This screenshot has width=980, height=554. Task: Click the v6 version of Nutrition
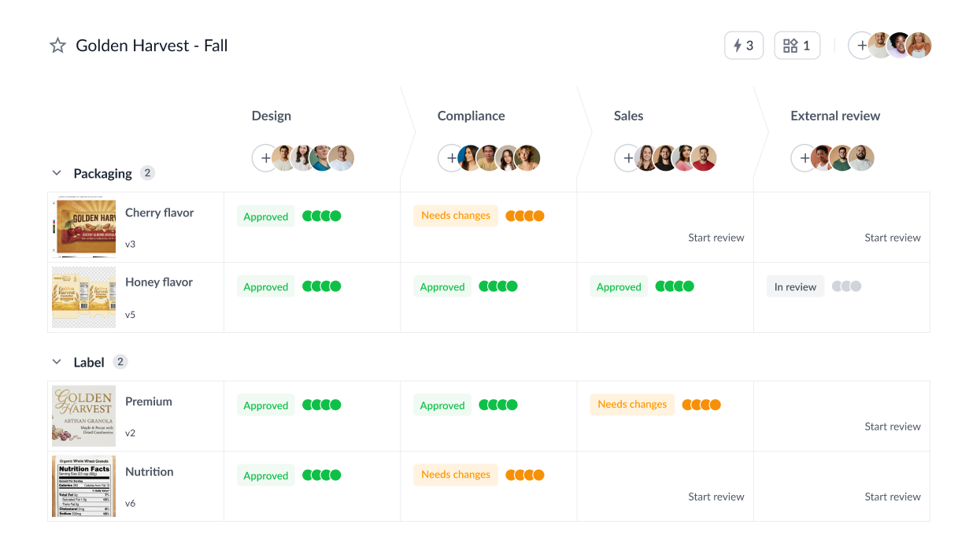[x=131, y=503]
